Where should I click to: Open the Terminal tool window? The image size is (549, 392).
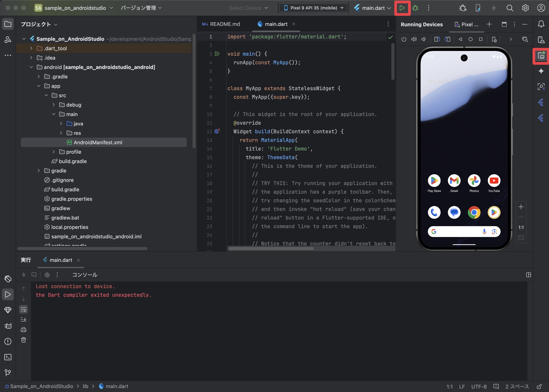pos(8,357)
